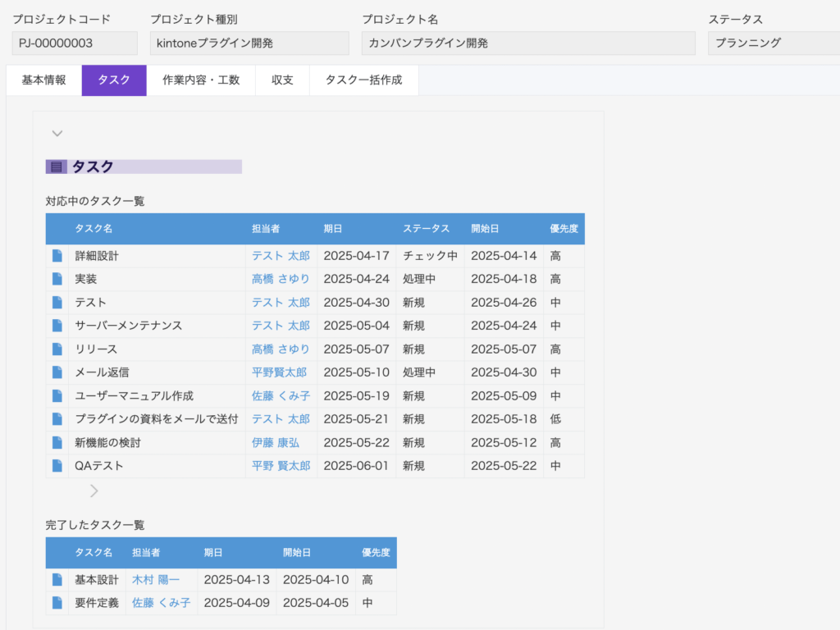Open 高橋 さゆり link in リリース row

tap(281, 349)
